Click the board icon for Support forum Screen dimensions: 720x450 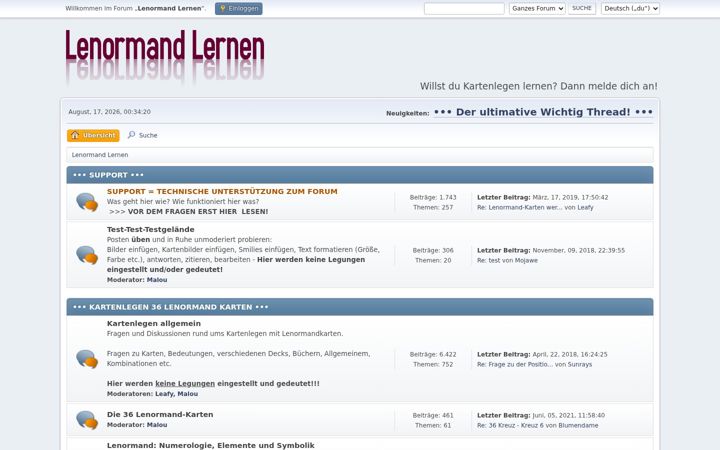(87, 202)
